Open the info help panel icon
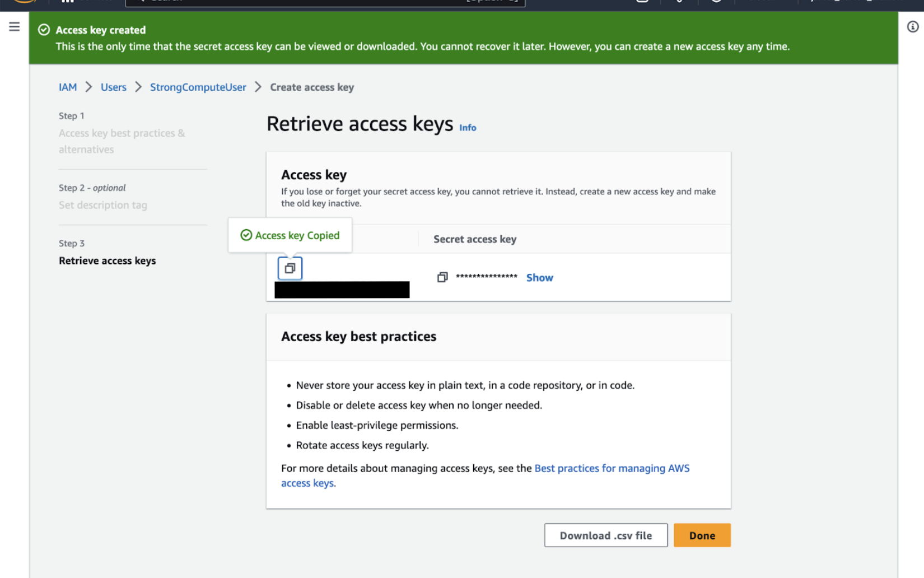Screen dimensions: 924x578 (913, 27)
